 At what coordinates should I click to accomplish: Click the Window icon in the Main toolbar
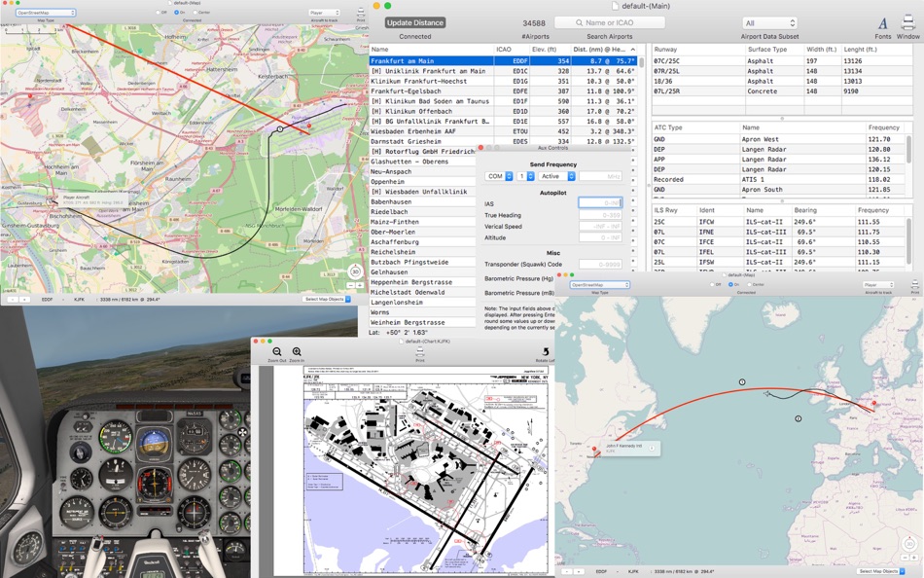(907, 22)
